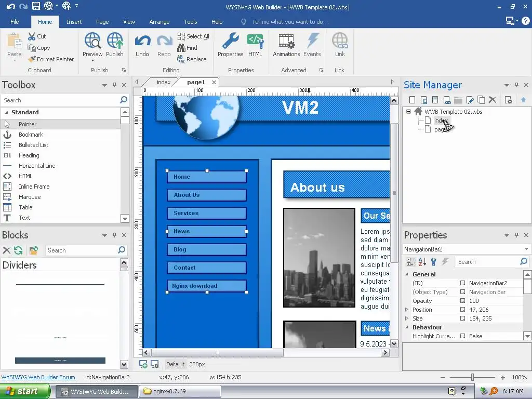The height and width of the screenshot is (399, 532).
Task: Click manage breakpoints gear icon below canvas
Action: [155, 364]
